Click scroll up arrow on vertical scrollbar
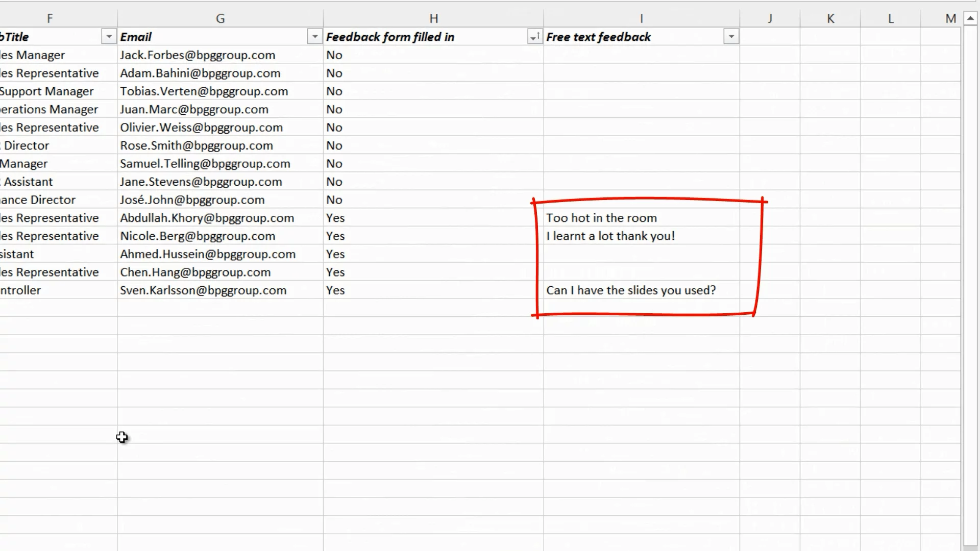 (970, 18)
